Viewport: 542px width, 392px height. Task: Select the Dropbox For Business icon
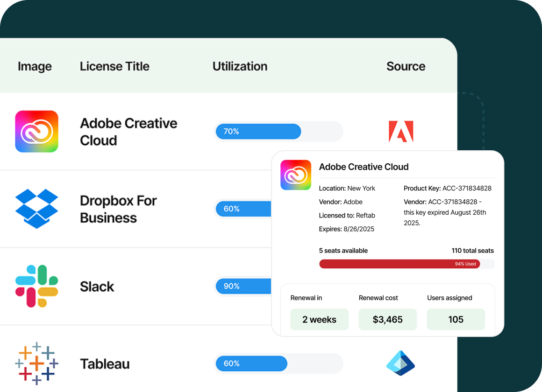click(x=36, y=209)
